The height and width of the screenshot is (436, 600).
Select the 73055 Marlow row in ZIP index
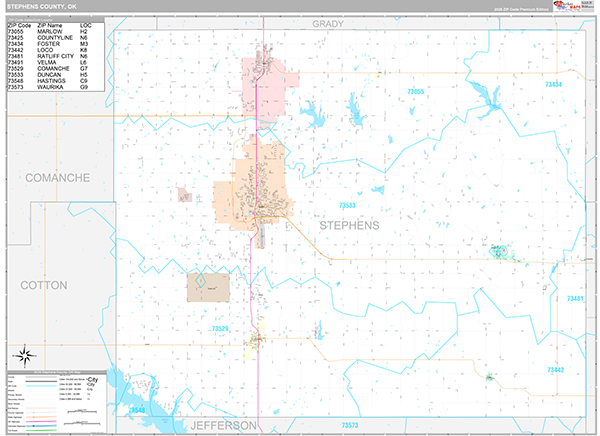(48, 31)
